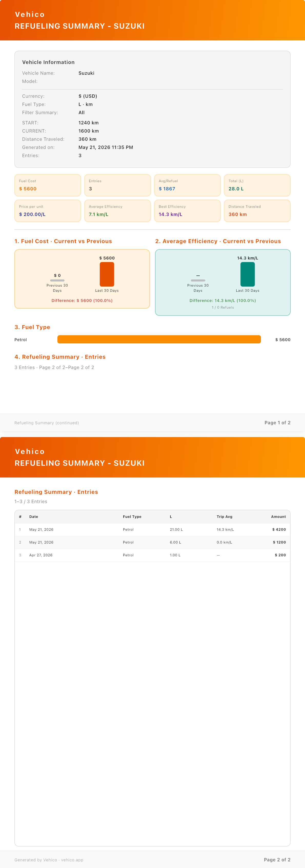Select the "$ 5600" total beside Petrol bar

coord(283,340)
